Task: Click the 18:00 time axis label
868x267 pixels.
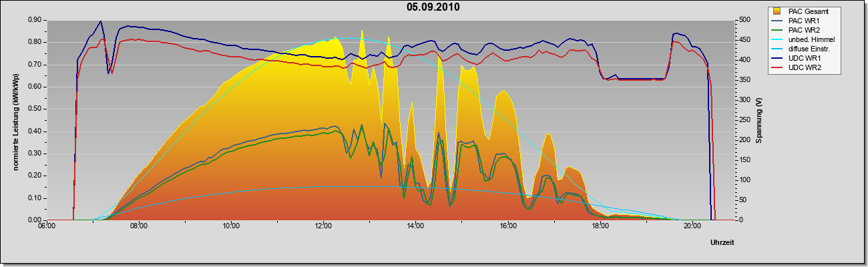Action: pyautogui.click(x=600, y=226)
